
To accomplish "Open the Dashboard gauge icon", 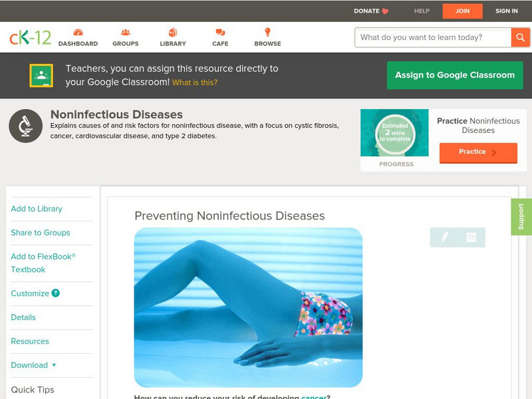I will click(x=78, y=33).
